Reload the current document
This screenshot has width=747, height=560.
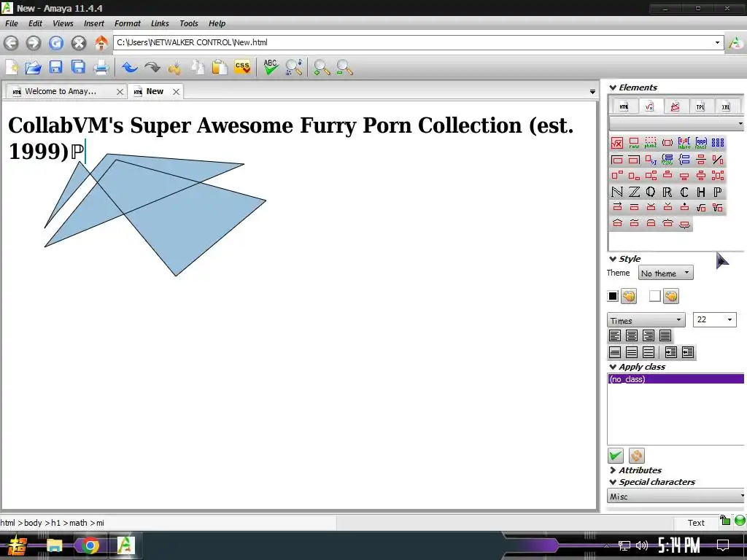[x=55, y=43]
